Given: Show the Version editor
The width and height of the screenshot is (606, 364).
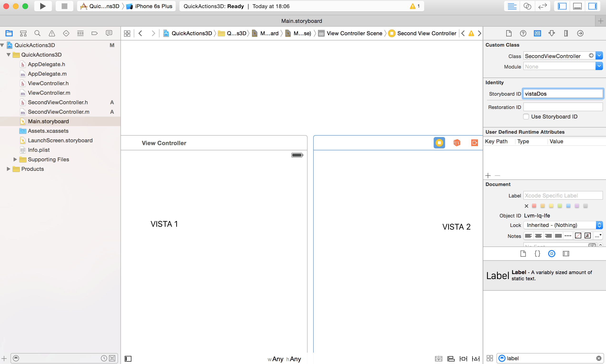Looking at the screenshot, I should (x=542, y=6).
